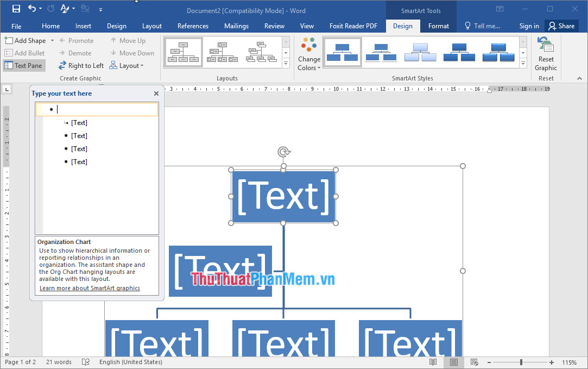
Task: Expand the SmartArt Styles gallery with More arrow
Action: [x=523, y=63]
